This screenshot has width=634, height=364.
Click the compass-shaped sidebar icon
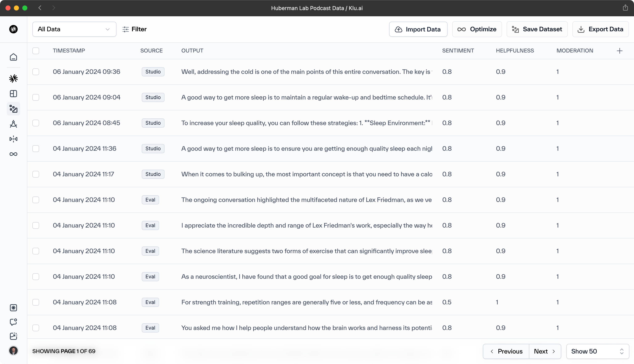[x=13, y=124]
